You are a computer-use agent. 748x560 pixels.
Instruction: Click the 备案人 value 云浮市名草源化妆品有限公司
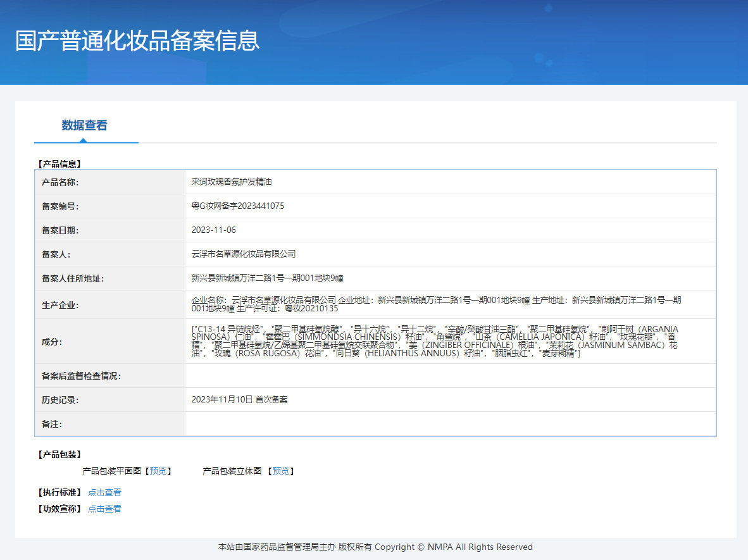pyautogui.click(x=244, y=254)
